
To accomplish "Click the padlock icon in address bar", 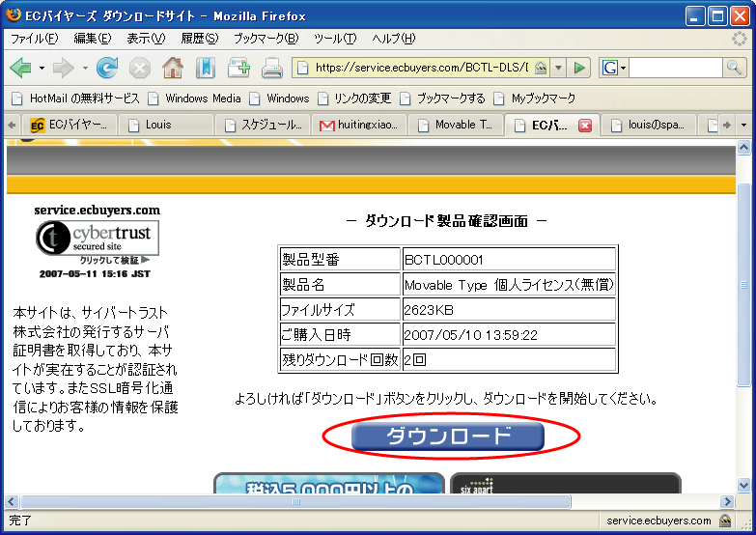I will click(x=541, y=68).
